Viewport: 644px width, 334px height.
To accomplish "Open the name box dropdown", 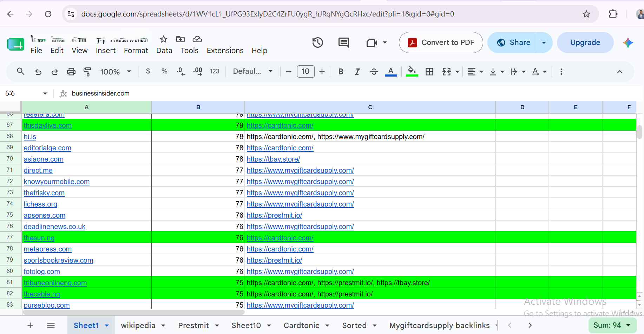I will 45,93.
